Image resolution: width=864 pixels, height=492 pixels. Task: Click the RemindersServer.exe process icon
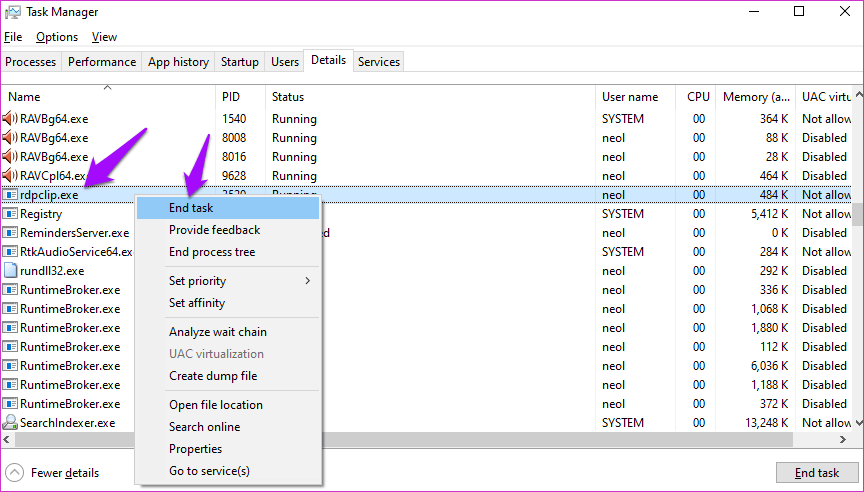click(11, 233)
